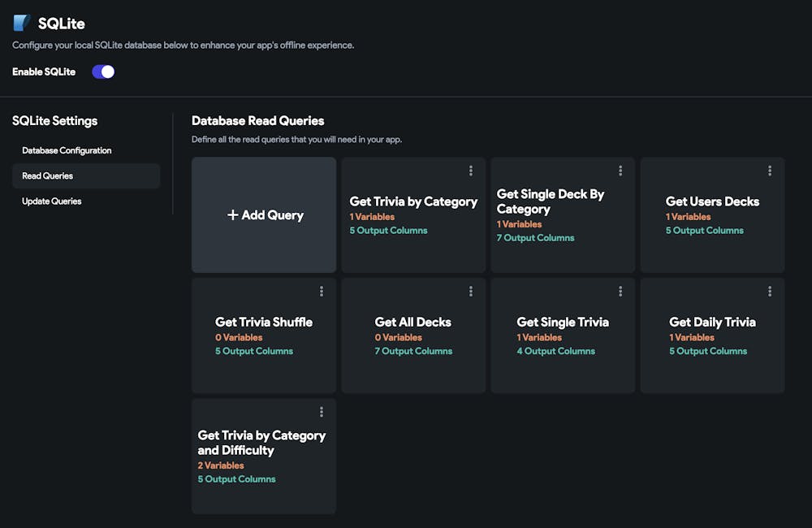Screen dimensions: 812x528
Task: Click more options on Get Single Trivia card
Action: [620, 292]
